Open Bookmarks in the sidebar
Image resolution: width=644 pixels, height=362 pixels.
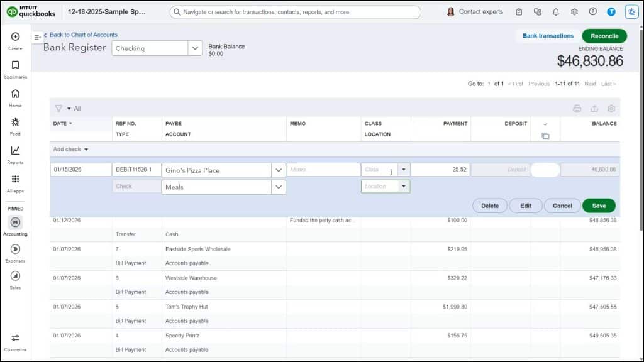point(15,69)
